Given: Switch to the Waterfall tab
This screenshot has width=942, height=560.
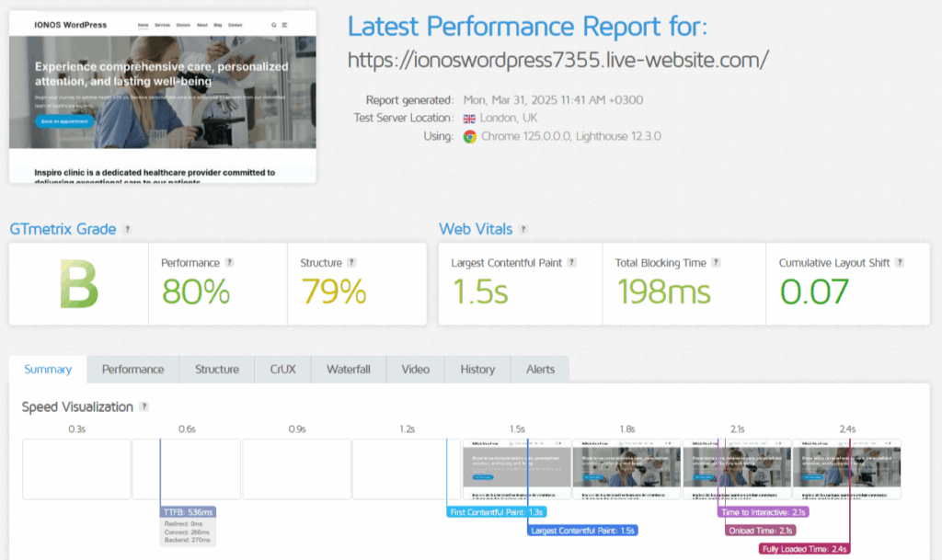Looking at the screenshot, I should (x=348, y=370).
